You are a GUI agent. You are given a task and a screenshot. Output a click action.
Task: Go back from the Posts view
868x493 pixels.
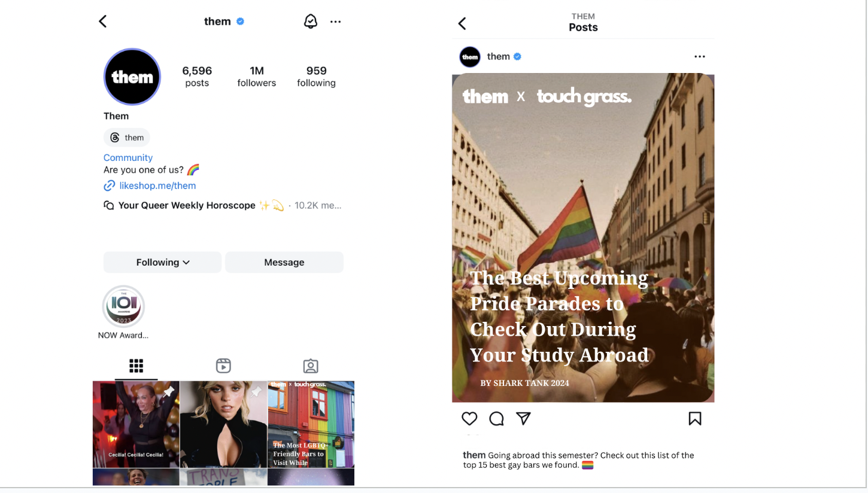pos(462,23)
